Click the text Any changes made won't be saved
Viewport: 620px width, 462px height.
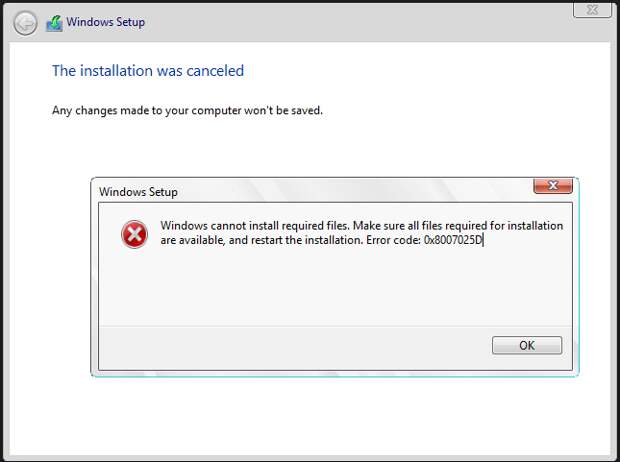(x=187, y=110)
